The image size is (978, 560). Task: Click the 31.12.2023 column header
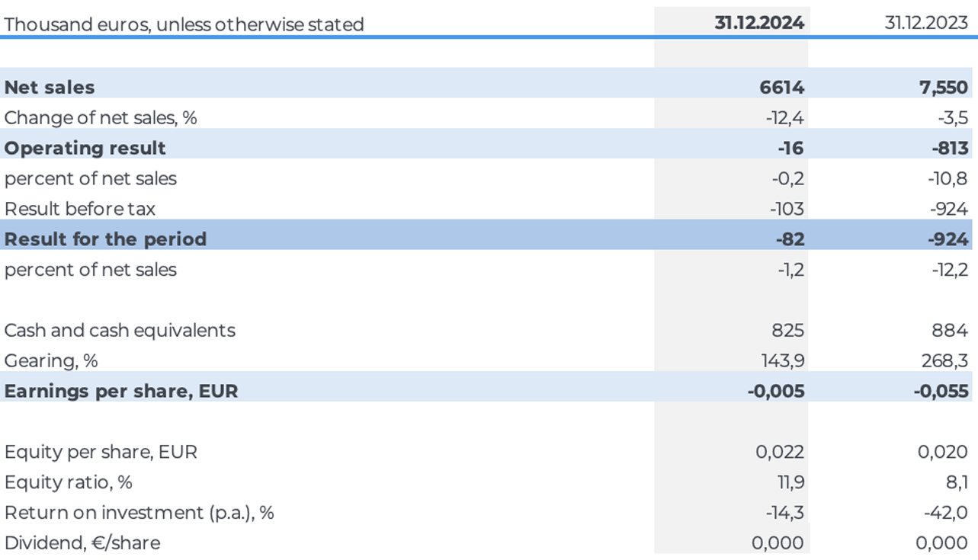click(926, 23)
